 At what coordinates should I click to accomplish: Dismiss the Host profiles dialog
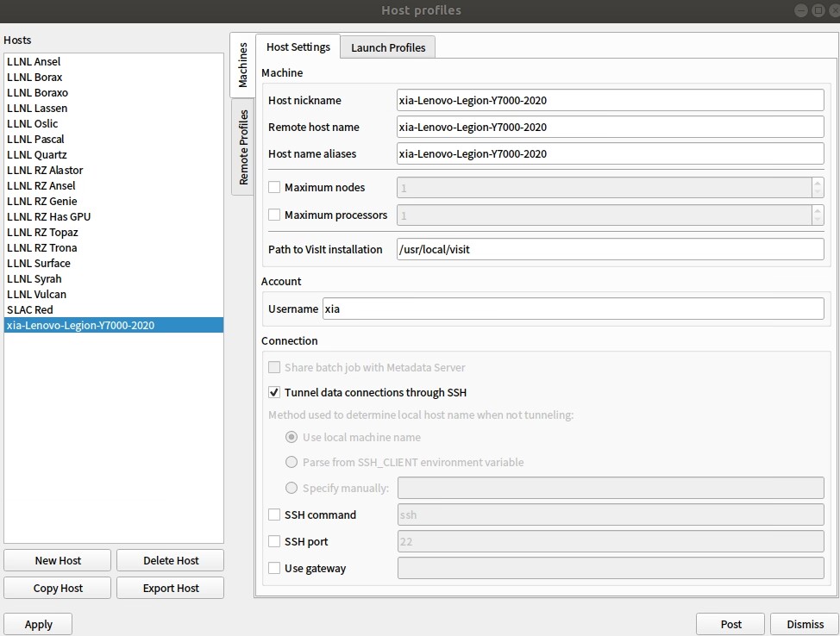point(803,623)
